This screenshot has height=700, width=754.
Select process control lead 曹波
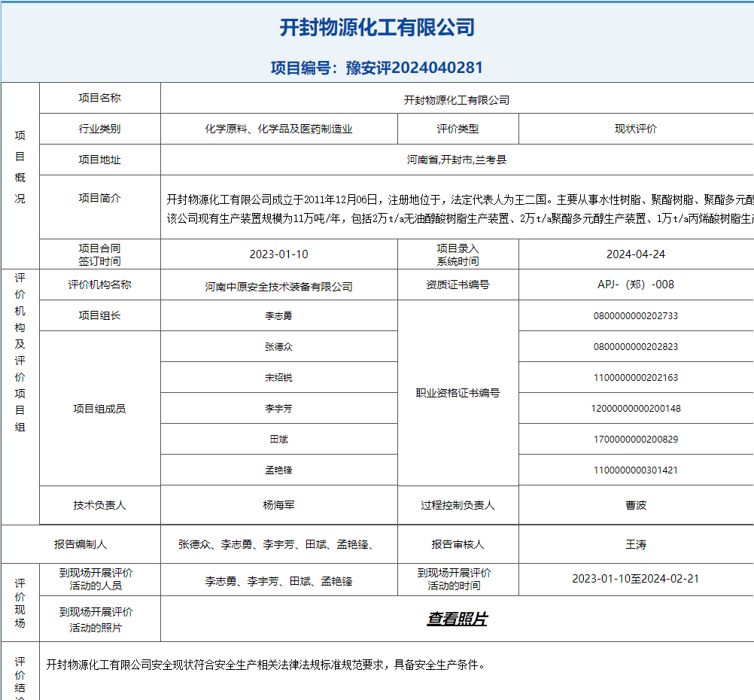coord(636,505)
